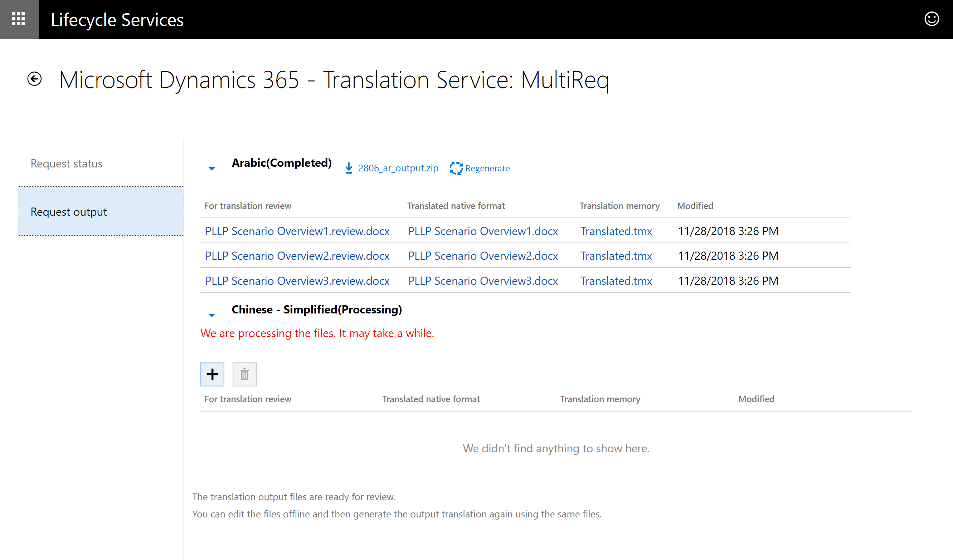Click the Arabic(Completed) heading text
The height and width of the screenshot is (560, 953).
click(282, 163)
